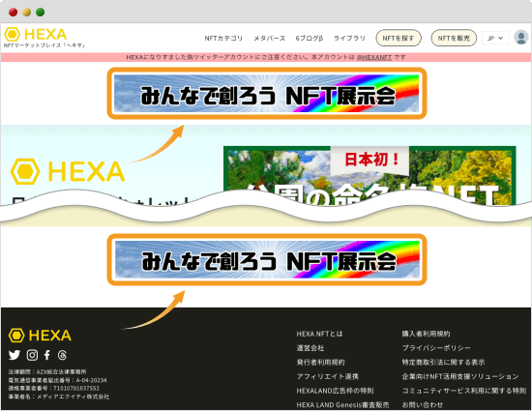Click the top みんなで創ろう NFT展示会 banner

coord(267,93)
